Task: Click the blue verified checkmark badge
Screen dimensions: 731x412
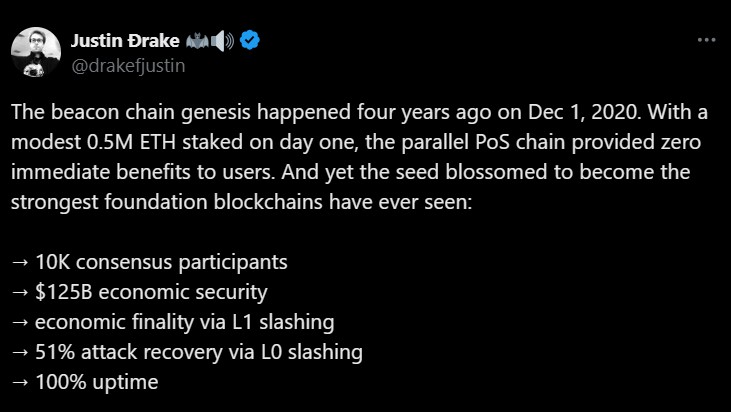Action: [251, 41]
